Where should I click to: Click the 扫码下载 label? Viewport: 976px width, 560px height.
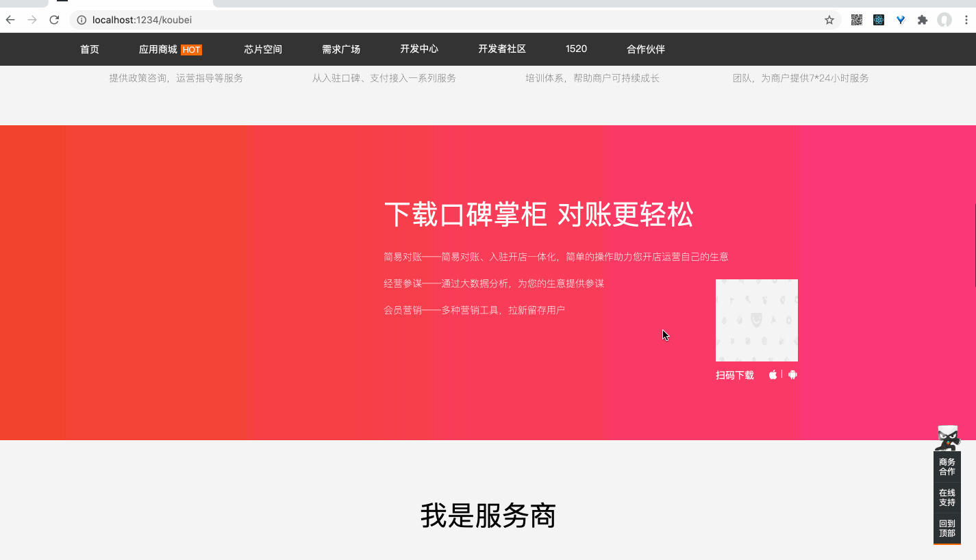tap(735, 375)
